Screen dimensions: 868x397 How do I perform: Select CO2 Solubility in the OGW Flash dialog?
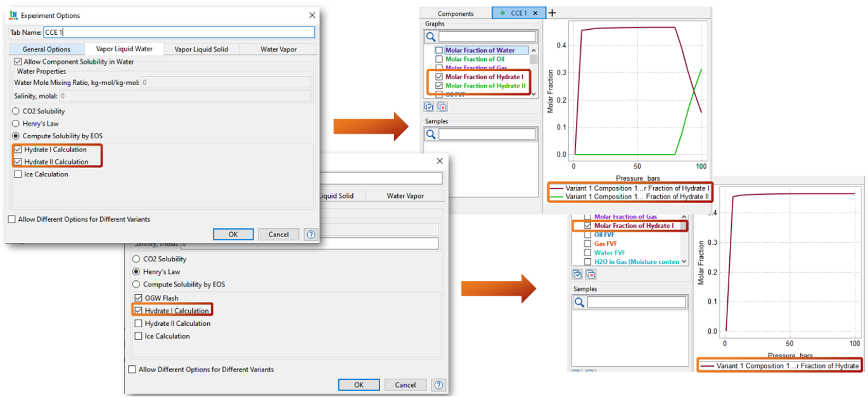click(x=136, y=259)
